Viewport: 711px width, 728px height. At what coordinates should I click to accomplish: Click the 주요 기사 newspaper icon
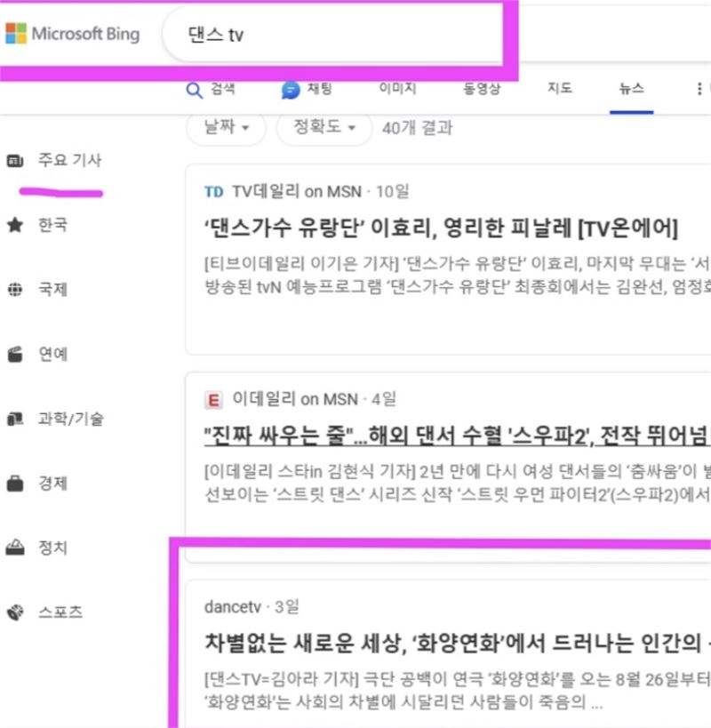(x=15, y=161)
